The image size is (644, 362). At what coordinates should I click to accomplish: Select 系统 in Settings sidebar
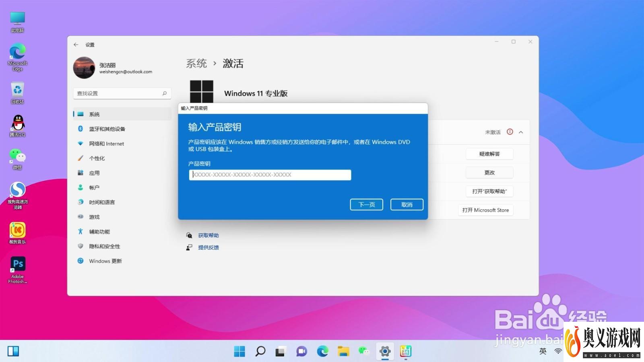(122, 114)
